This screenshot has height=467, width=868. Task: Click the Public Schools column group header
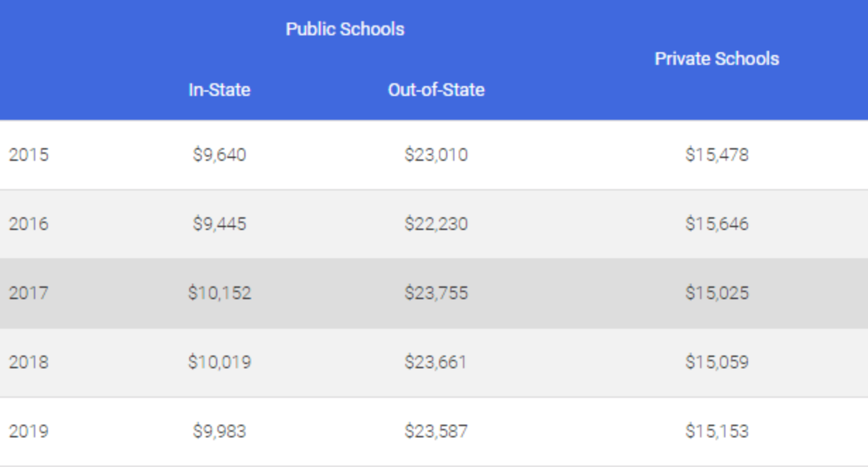[x=345, y=30]
